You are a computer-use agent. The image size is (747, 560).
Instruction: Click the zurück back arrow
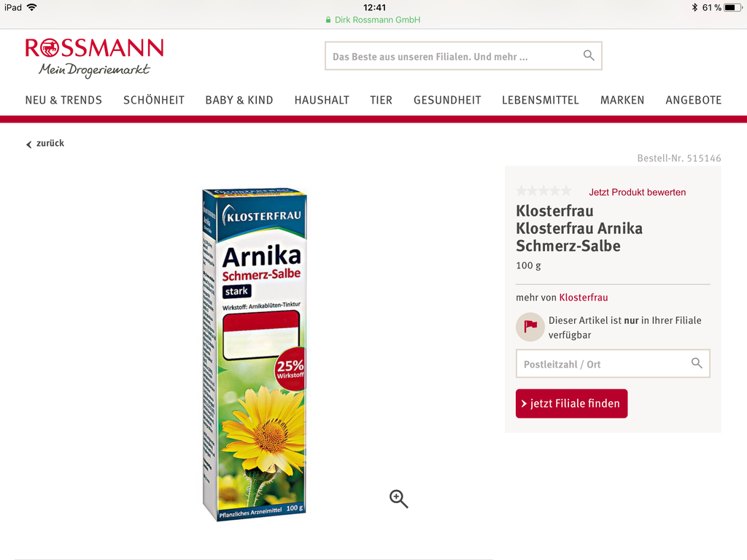point(28,144)
